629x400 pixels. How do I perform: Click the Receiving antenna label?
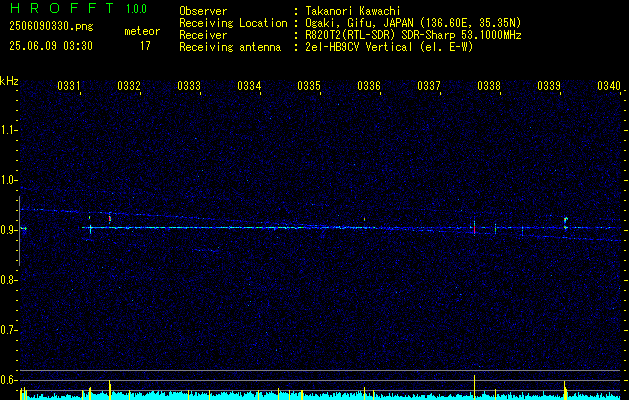click(x=230, y=47)
